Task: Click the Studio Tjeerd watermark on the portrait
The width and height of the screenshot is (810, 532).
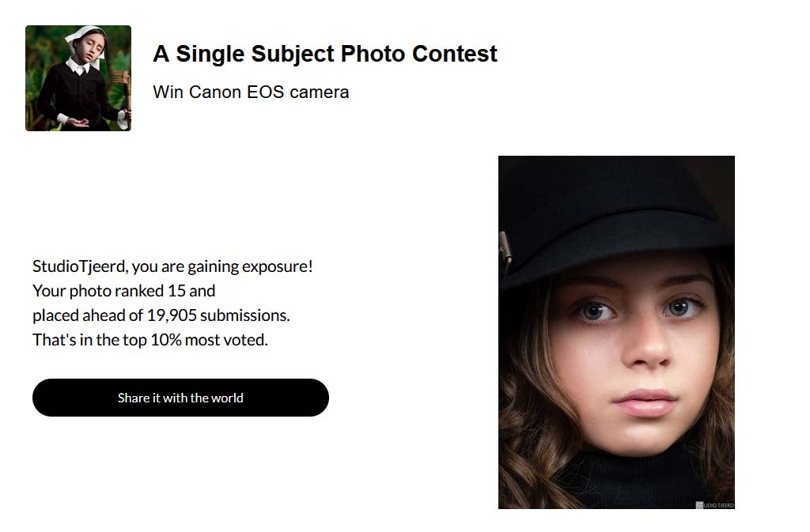Action: [715, 504]
